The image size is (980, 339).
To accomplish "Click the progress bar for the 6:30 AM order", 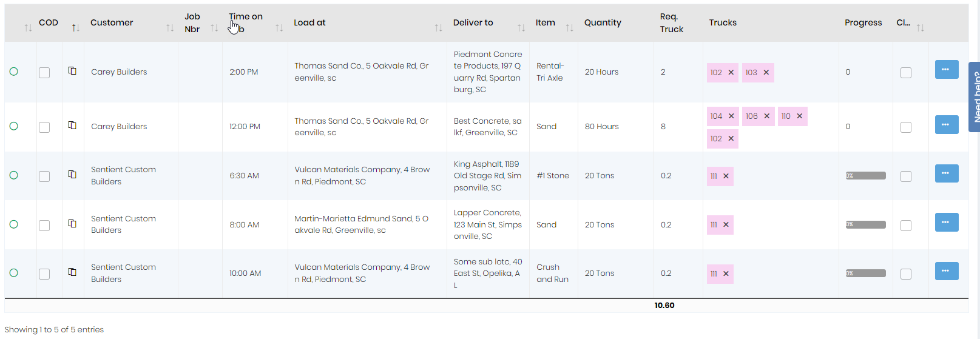I will pyautogui.click(x=865, y=176).
